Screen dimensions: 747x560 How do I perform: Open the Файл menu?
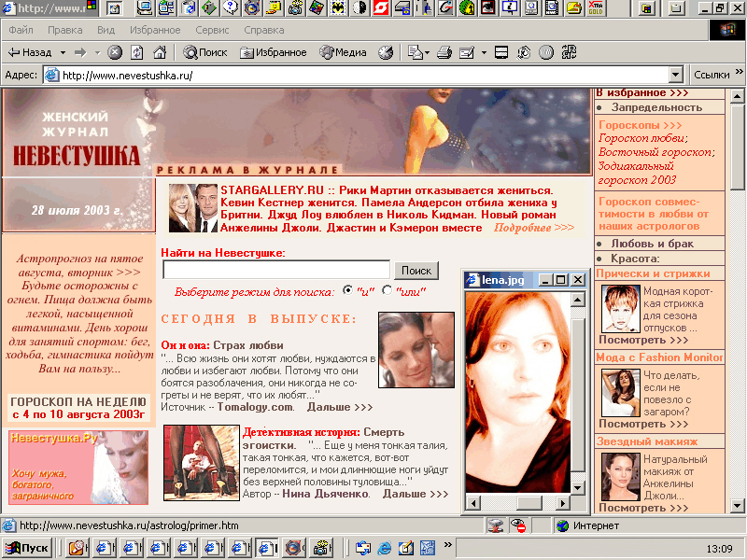tap(21, 30)
